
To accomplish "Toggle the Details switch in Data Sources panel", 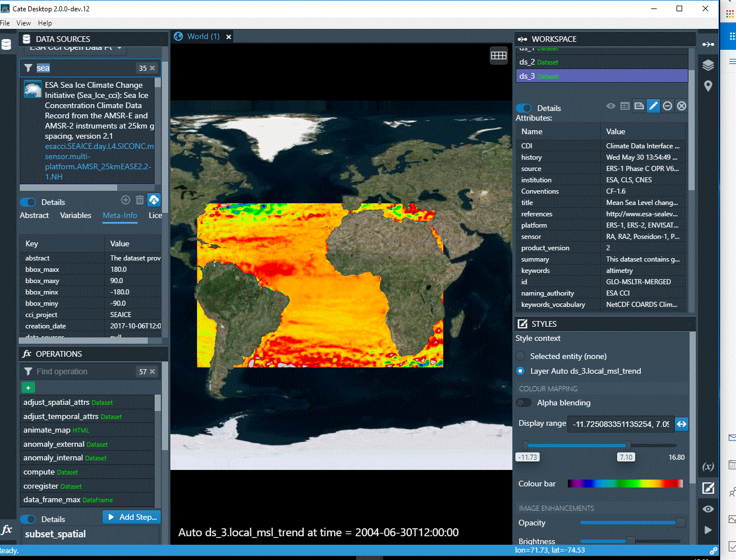I will click(x=28, y=202).
